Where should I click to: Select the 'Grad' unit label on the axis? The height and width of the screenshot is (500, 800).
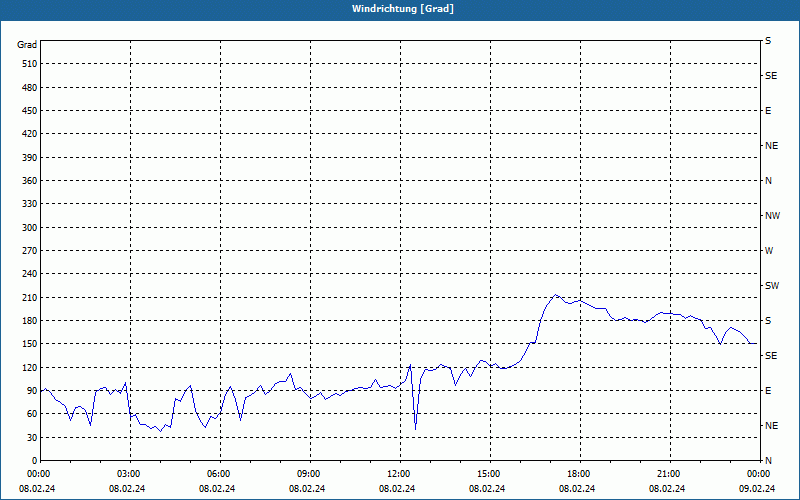pyautogui.click(x=27, y=45)
